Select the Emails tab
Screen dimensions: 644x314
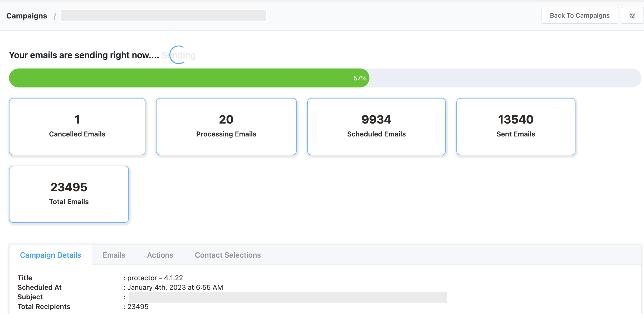[x=114, y=255]
